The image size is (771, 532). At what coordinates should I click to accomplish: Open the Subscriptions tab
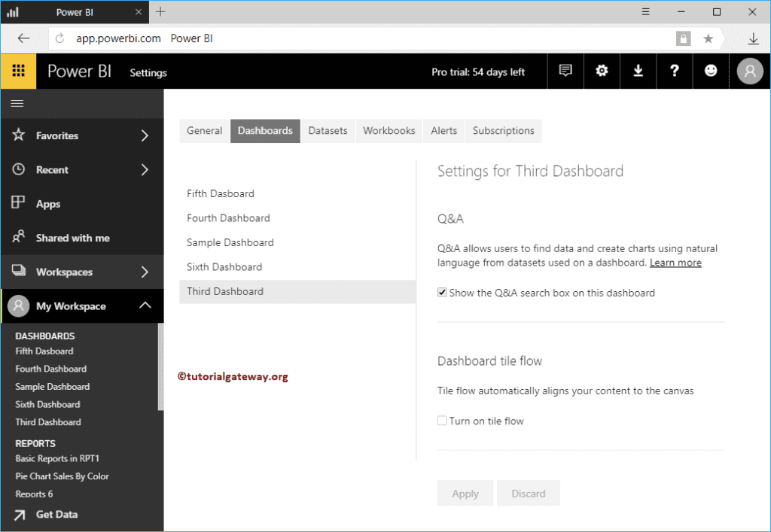(503, 130)
